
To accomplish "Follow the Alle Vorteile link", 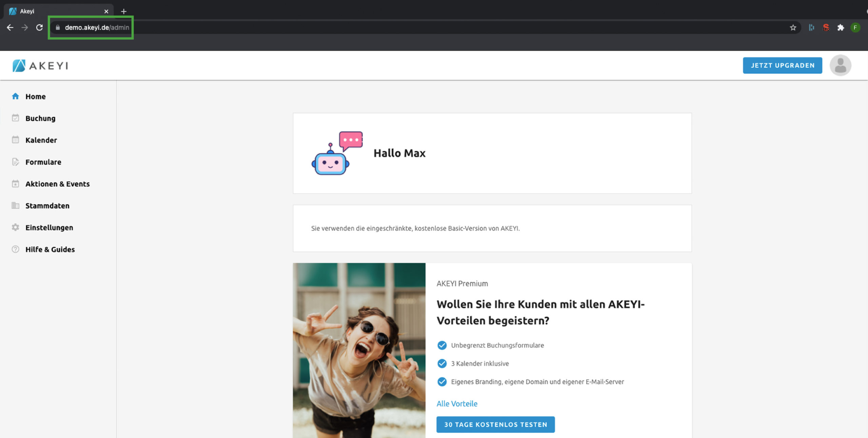I will (457, 404).
